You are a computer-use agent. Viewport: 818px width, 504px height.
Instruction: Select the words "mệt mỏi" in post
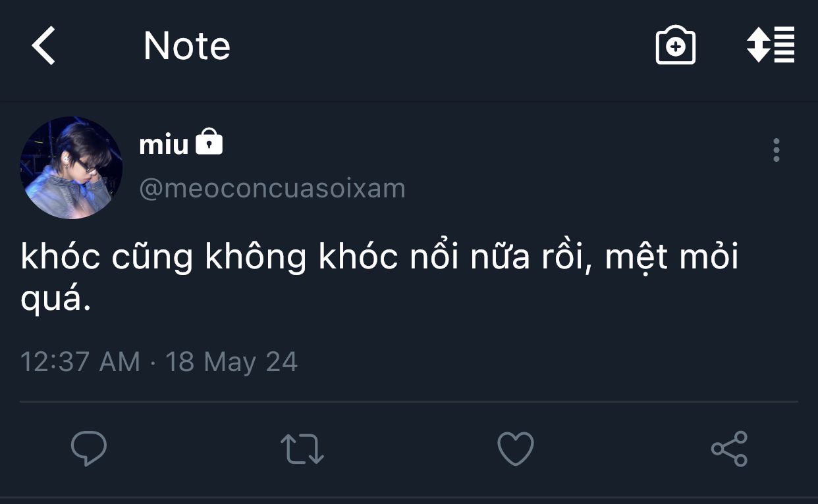pyautogui.click(x=672, y=257)
